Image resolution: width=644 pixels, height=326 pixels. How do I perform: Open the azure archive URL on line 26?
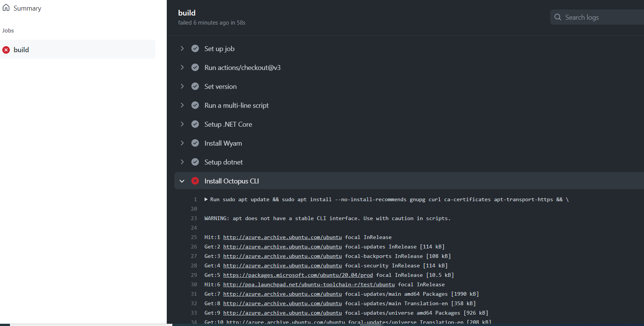tap(282, 247)
